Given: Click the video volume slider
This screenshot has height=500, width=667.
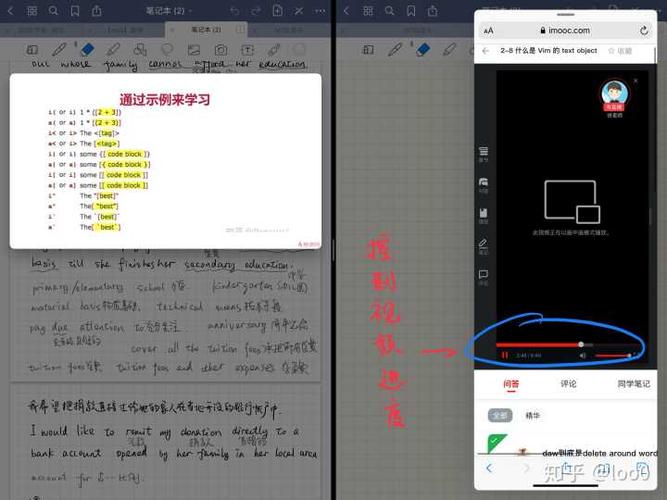Looking at the screenshot, I should 613,355.
